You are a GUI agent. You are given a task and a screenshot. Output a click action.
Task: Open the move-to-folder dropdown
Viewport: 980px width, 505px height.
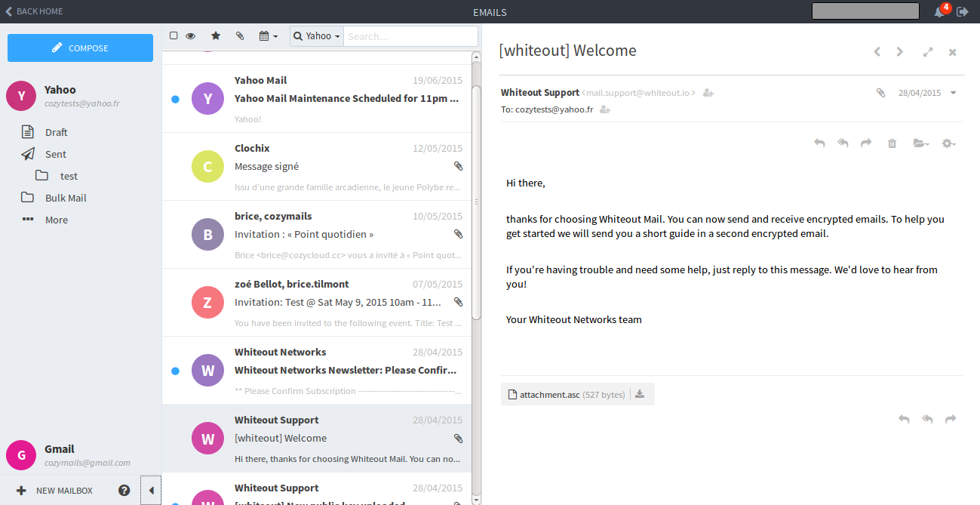pyautogui.click(x=920, y=143)
